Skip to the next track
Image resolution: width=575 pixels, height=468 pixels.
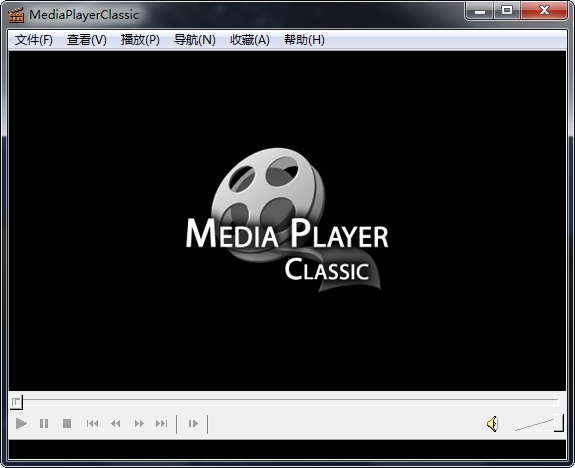point(161,424)
